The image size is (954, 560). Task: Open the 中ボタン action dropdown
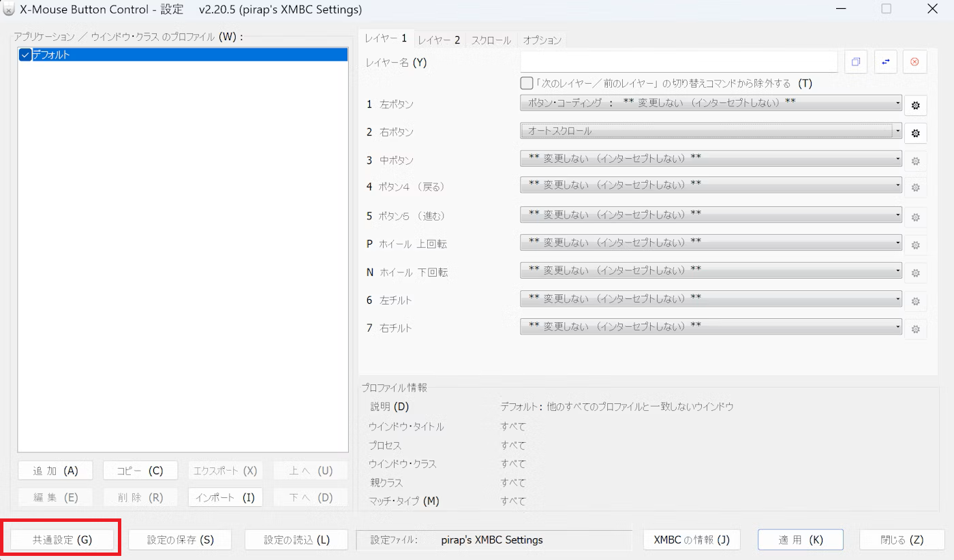click(711, 159)
